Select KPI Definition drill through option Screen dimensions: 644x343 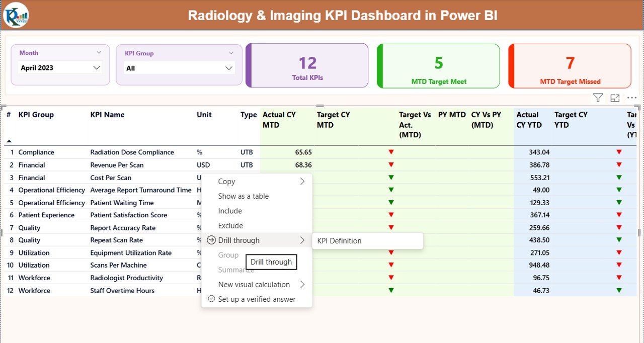(340, 241)
